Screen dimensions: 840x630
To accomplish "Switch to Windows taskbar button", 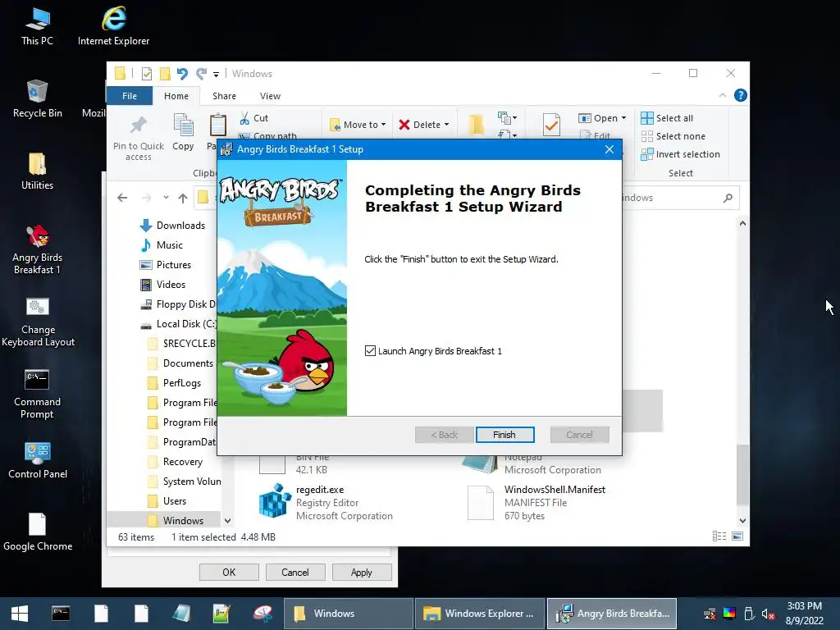I will [348, 614].
